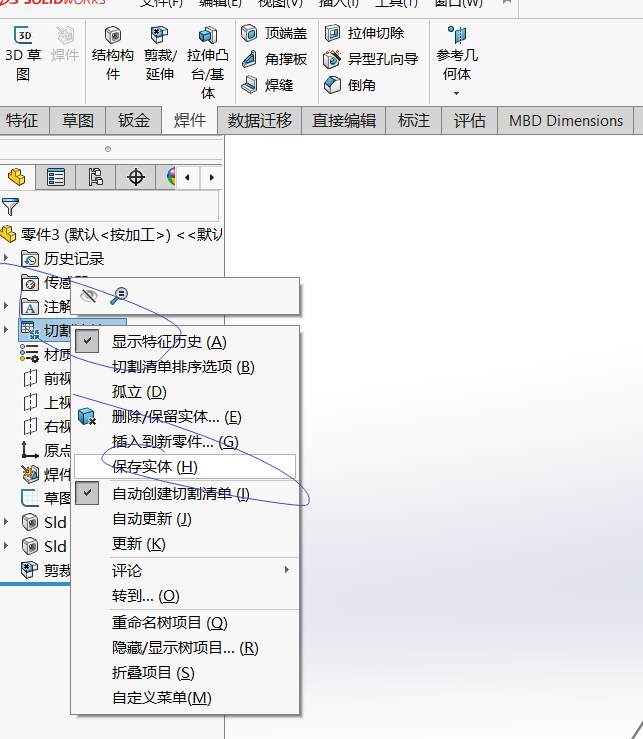643x739 pixels.
Task: Open the DisplayManager color ball tab
Action: pyautogui.click(x=170, y=178)
